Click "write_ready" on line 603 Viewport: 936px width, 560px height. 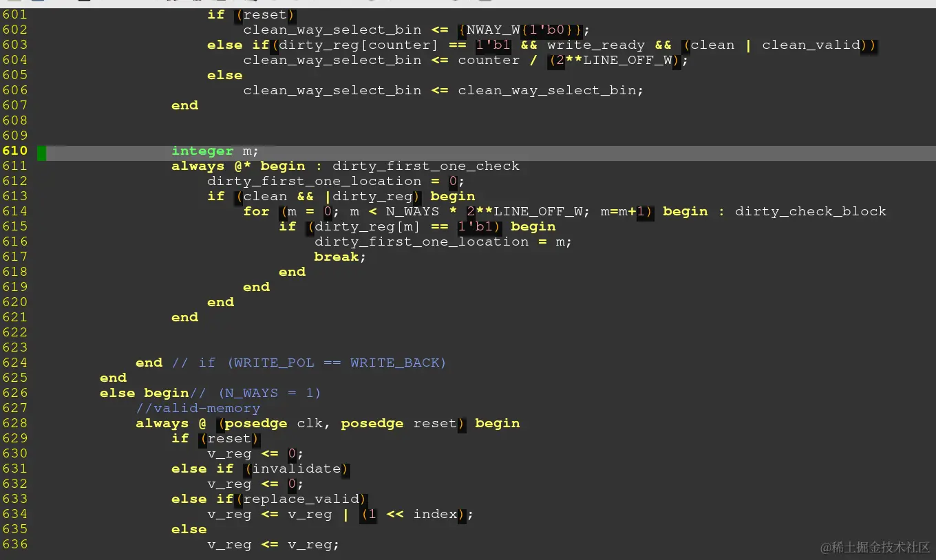click(x=596, y=45)
